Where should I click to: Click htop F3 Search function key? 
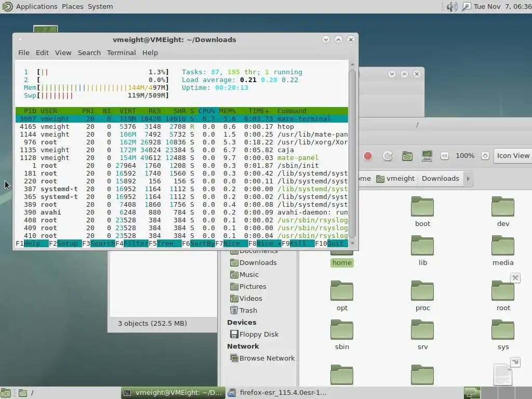tap(99, 244)
